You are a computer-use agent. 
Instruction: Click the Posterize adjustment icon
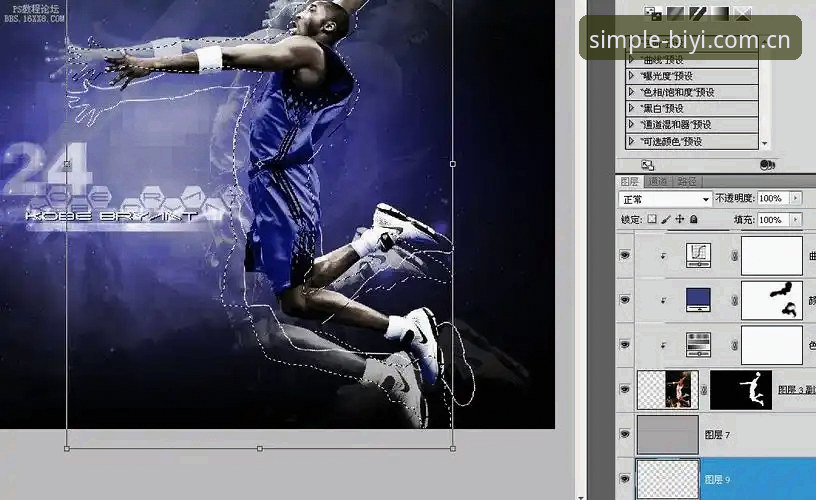pos(675,14)
